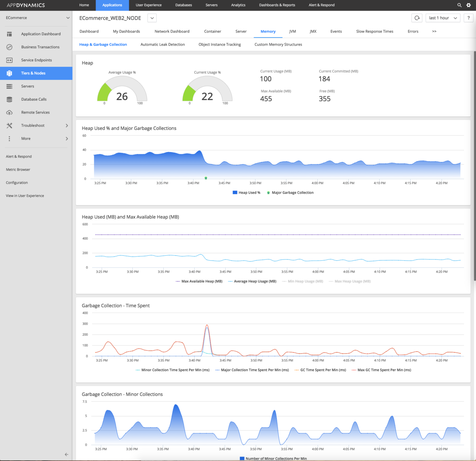Open the Alert & Respond top menu

click(322, 5)
